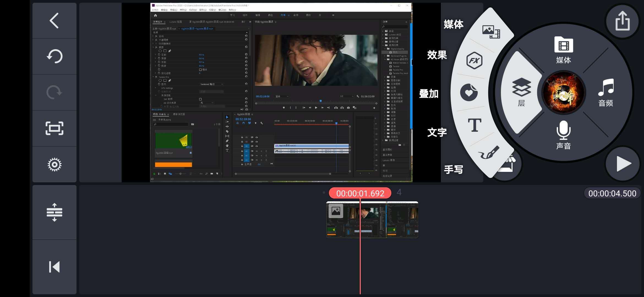Toggle timeline snap magnet in Premiere
The height and width of the screenshot is (297, 644).
pyautogui.click(x=244, y=123)
